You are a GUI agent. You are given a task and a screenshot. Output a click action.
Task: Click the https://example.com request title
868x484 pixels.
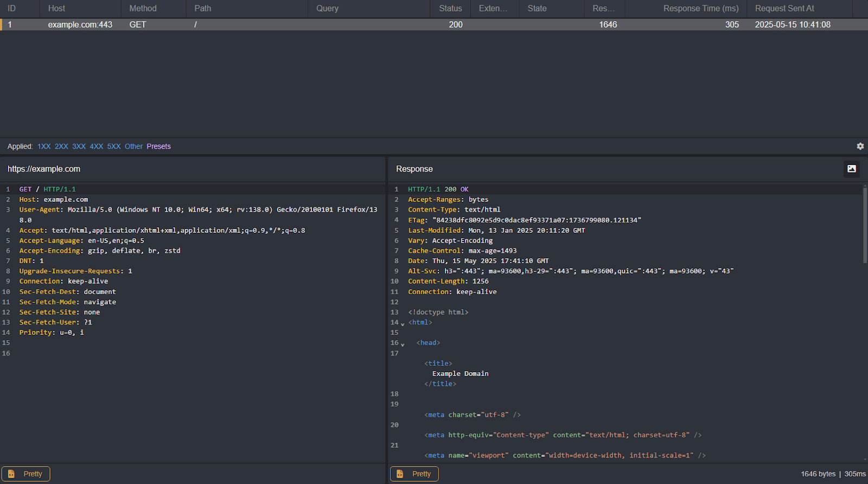pos(44,169)
